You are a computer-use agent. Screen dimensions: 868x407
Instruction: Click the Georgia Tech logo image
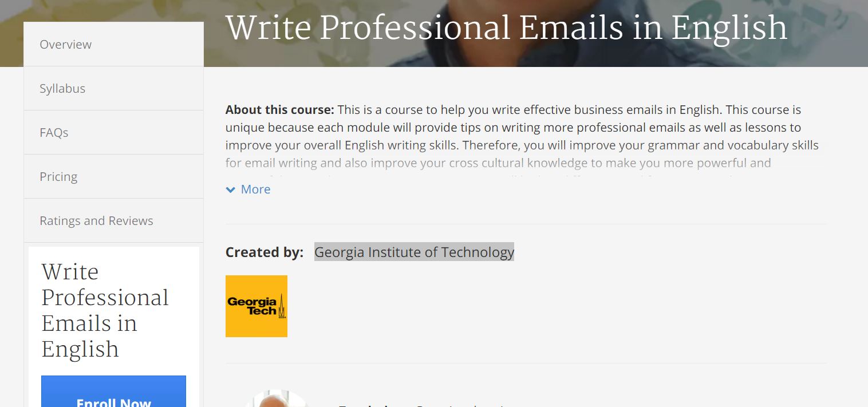(256, 306)
